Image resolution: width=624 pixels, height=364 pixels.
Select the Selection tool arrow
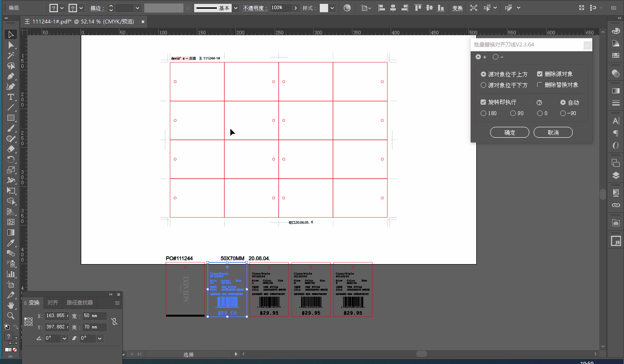[11, 34]
